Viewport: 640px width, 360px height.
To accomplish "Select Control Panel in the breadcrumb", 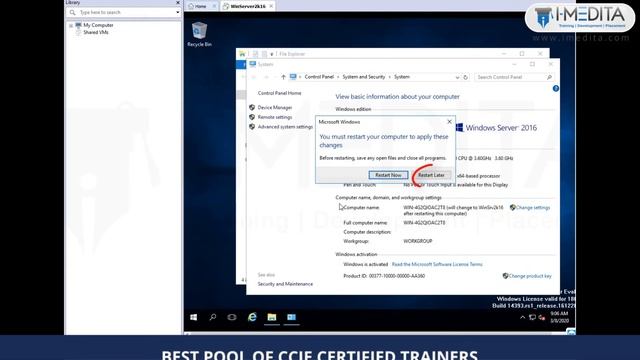I will pos(319,77).
